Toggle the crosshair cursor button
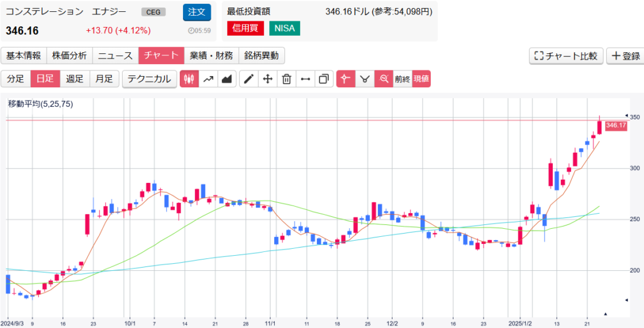The image size is (644, 328). 345,79
